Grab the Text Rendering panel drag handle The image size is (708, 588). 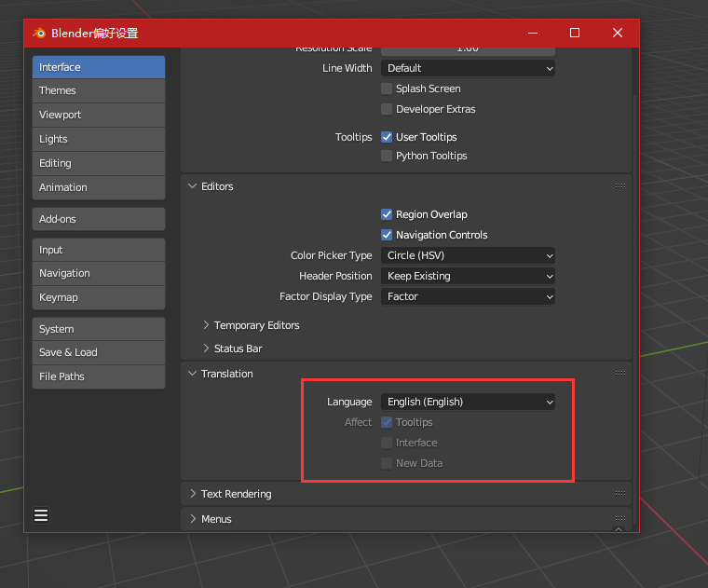(x=619, y=493)
